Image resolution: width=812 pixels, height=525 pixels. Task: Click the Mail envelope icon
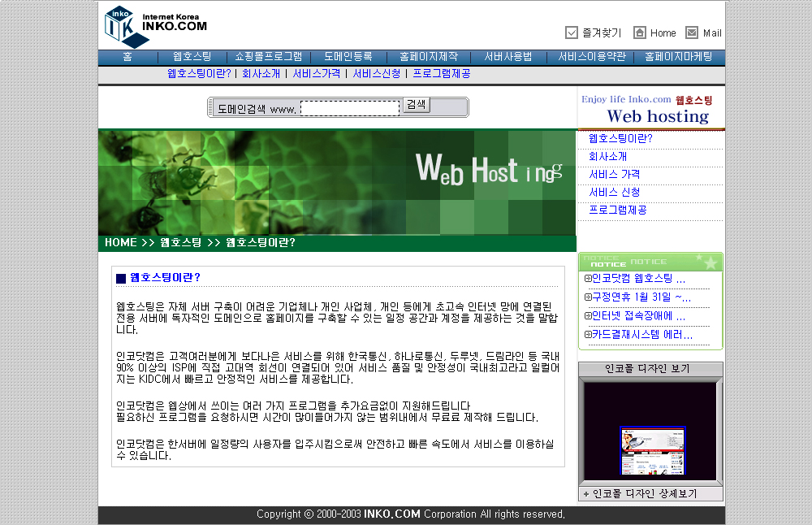point(692,33)
